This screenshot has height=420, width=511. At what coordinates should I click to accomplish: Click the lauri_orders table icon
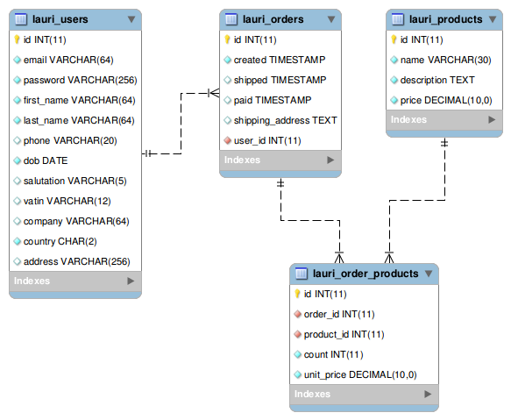point(231,19)
